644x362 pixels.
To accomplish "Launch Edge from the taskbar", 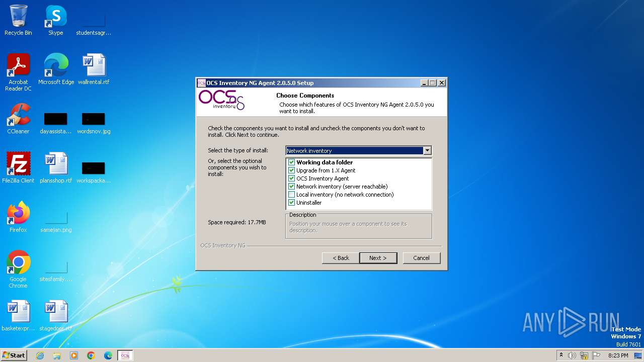I will (x=108, y=355).
